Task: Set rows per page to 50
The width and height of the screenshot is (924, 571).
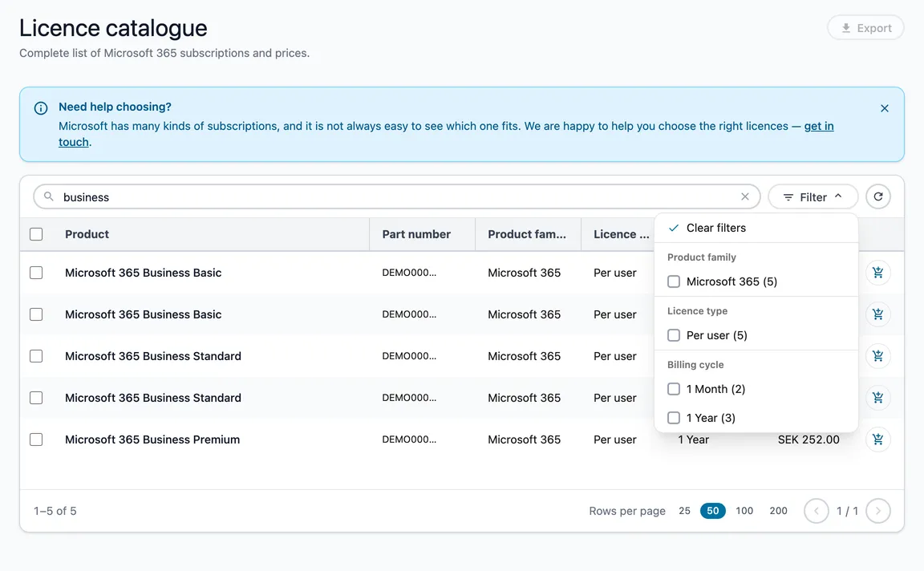Action: 712,511
